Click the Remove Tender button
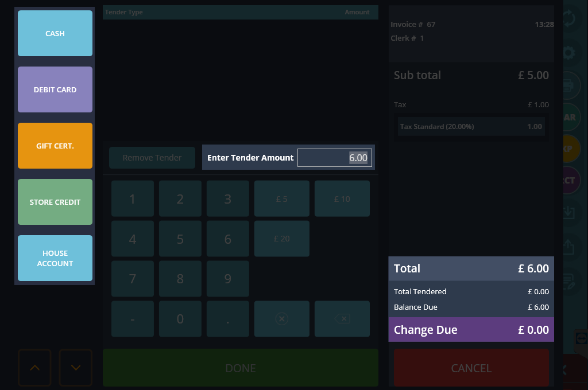 point(152,158)
